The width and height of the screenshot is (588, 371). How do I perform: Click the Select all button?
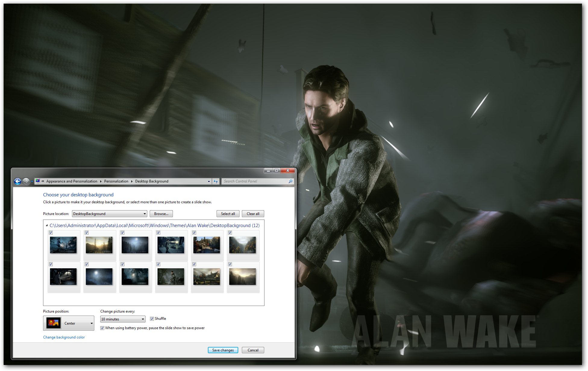pos(228,214)
